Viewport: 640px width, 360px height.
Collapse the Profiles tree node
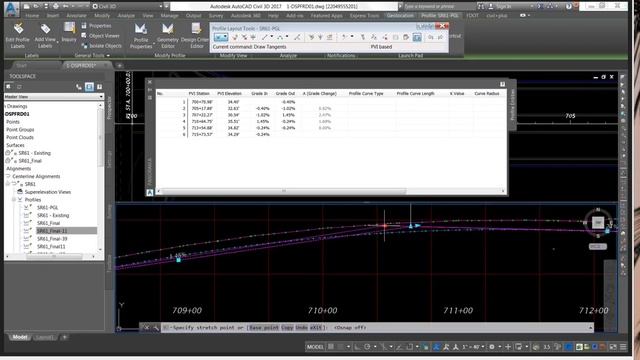tap(14, 200)
